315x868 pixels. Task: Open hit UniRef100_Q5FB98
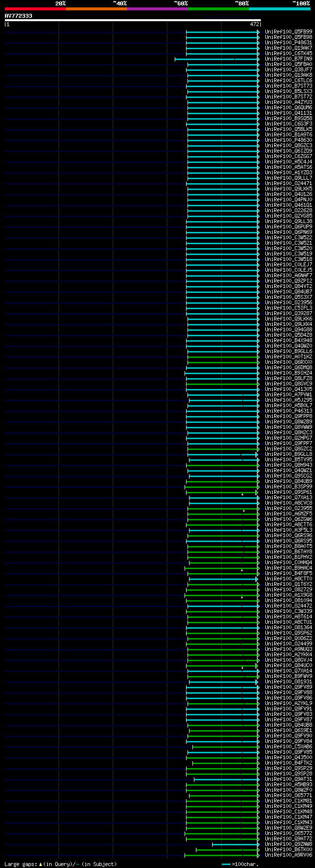[x=288, y=37]
